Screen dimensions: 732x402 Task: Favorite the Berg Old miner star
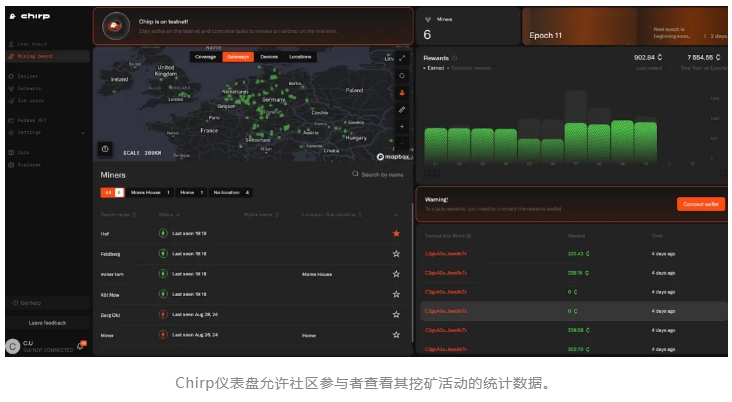click(396, 314)
